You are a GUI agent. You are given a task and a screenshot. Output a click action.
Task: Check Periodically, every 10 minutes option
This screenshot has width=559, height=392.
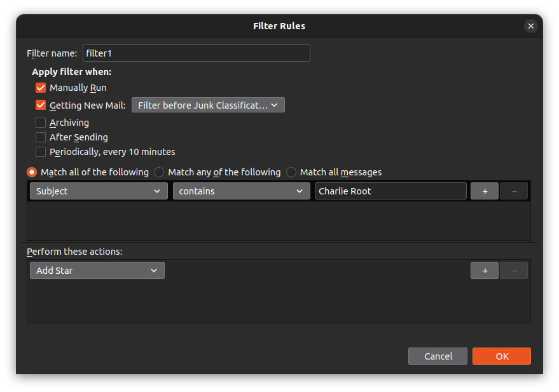tap(41, 152)
